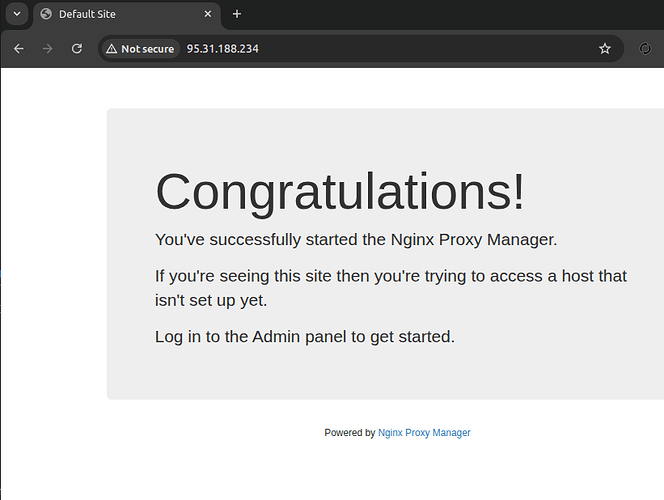The width and height of the screenshot is (664, 500).
Task: Click the globe favicon on Default Site tab
Action: click(x=46, y=14)
